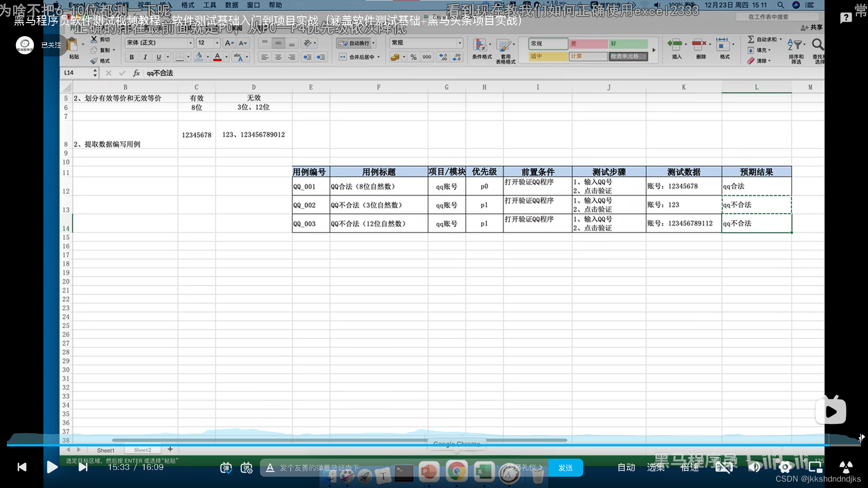Click the 倍速 playback speed button
This screenshot has width=868, height=488.
[x=689, y=467]
